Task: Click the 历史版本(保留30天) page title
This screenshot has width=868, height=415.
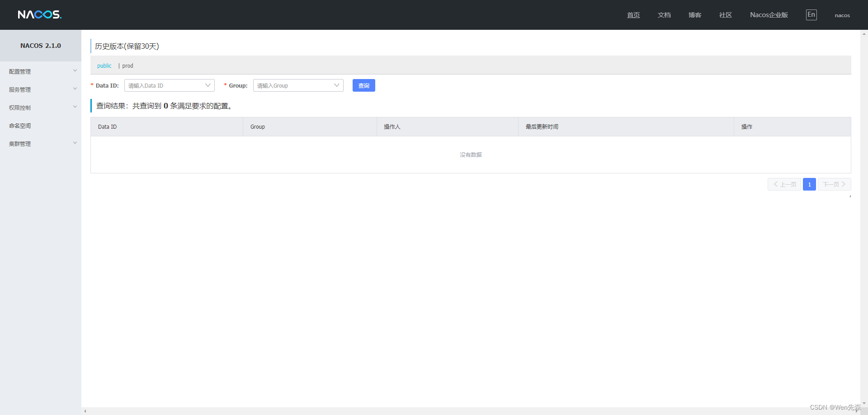Action: [x=127, y=46]
